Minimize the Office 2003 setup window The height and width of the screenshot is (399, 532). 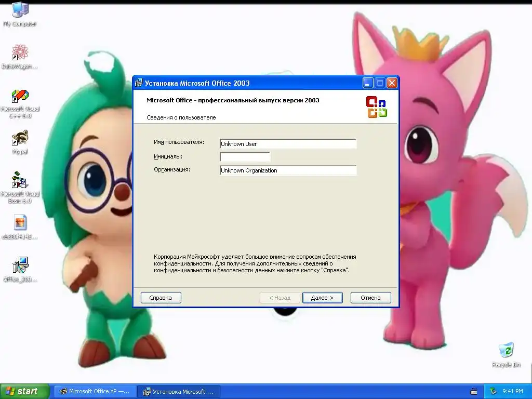click(368, 83)
